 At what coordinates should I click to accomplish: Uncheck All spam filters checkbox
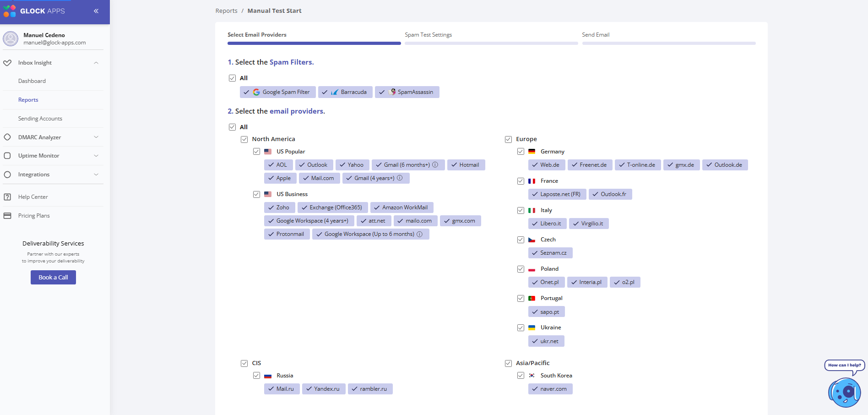[x=232, y=78]
